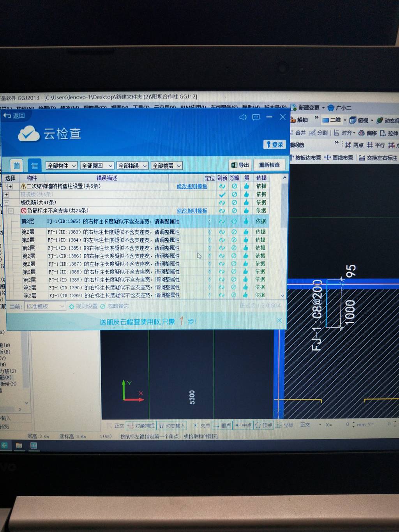The width and height of the screenshot is (399, 532).
Task: Click thumbs-up icon in 二次结构墙 row
Action: click(x=246, y=186)
